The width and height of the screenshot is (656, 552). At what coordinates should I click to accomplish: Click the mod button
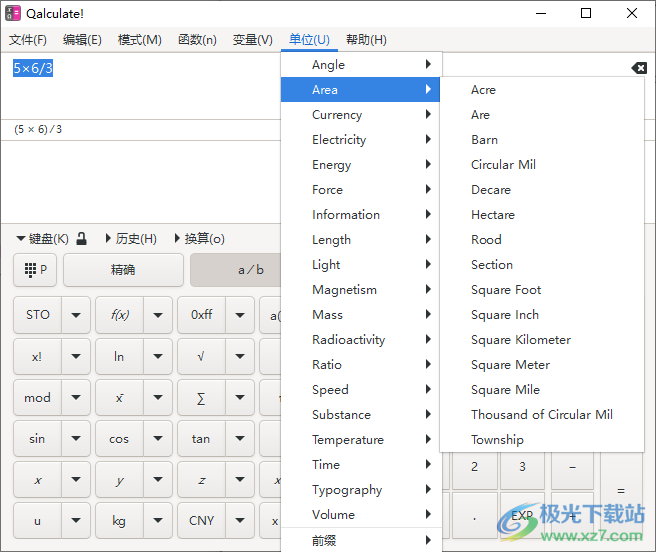(x=38, y=397)
